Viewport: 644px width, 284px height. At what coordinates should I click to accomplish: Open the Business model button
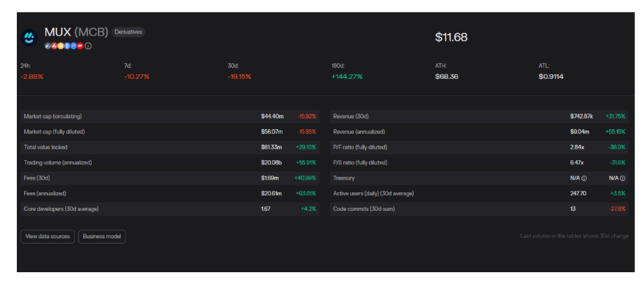point(102,236)
